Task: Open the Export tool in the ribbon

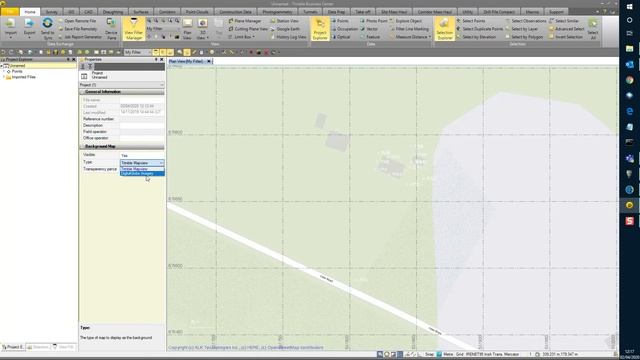Action: [x=29, y=28]
